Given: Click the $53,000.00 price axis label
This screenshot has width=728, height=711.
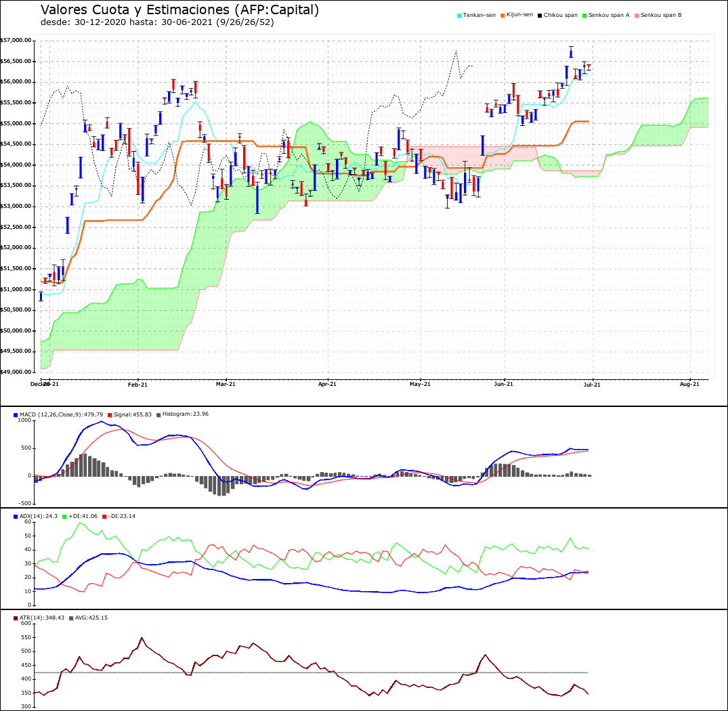Looking at the screenshot, I should (16, 206).
